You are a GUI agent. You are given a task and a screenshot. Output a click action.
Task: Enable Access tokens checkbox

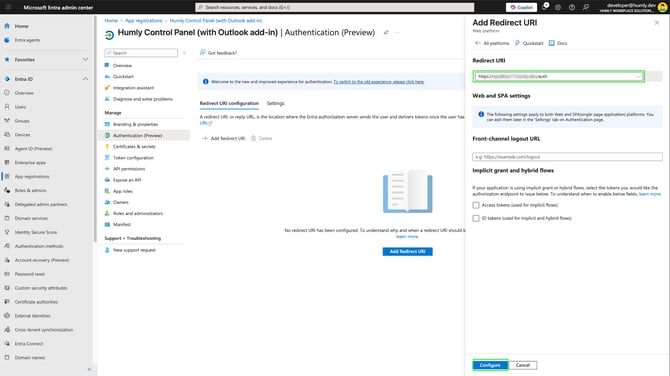pos(476,205)
